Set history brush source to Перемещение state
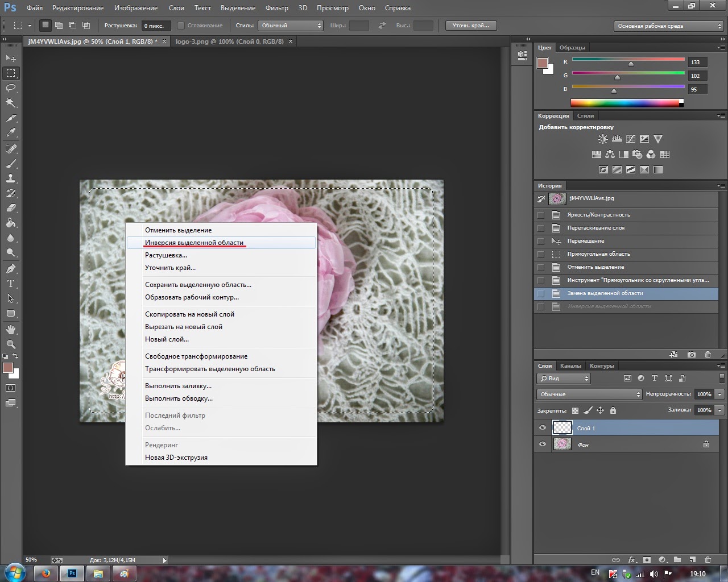 coord(541,241)
